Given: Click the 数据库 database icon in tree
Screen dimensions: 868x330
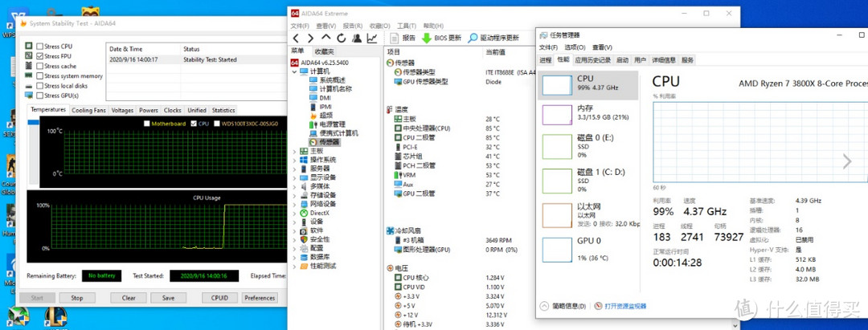Looking at the screenshot, I should [304, 257].
